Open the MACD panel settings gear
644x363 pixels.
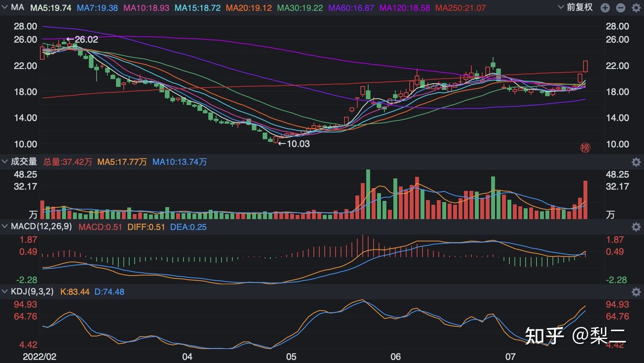[636, 227]
